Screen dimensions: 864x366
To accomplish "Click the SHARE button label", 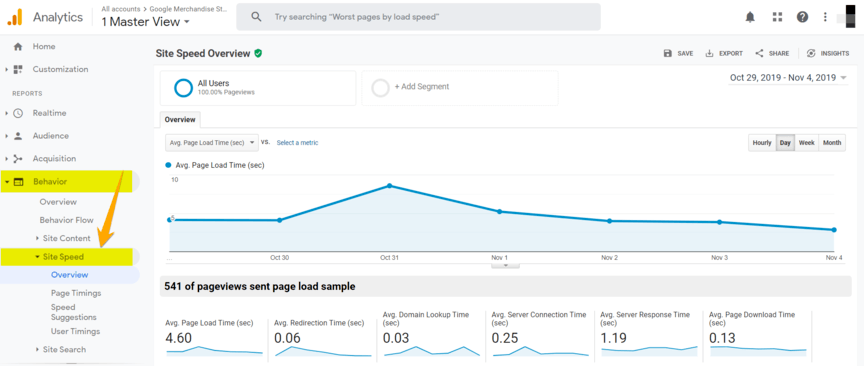I will 779,53.
